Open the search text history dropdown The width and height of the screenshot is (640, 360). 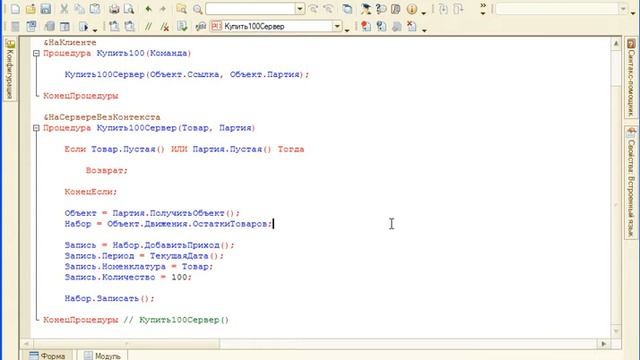pos(300,9)
